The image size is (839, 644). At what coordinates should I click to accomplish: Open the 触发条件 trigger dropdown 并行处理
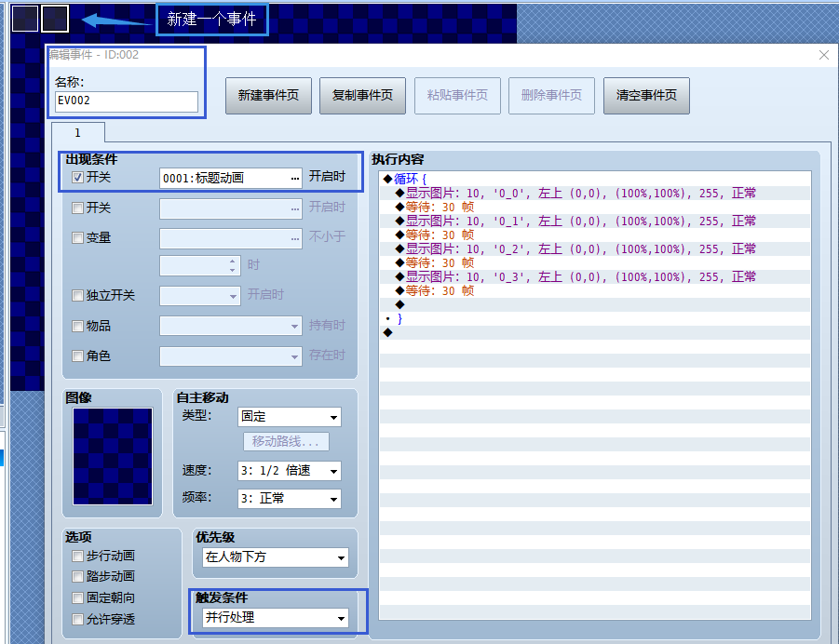276,618
